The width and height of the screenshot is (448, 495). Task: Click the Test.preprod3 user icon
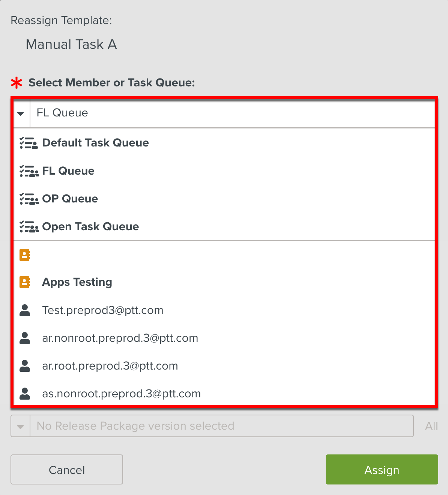(x=25, y=310)
